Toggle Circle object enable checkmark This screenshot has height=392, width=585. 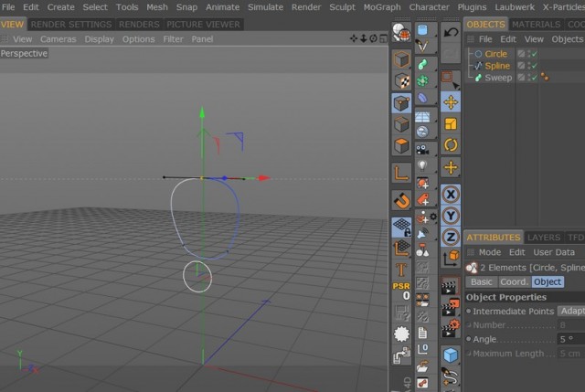tap(535, 54)
